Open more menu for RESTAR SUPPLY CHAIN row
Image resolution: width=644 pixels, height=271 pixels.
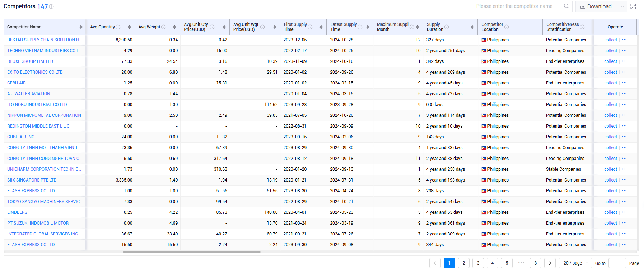point(624,40)
